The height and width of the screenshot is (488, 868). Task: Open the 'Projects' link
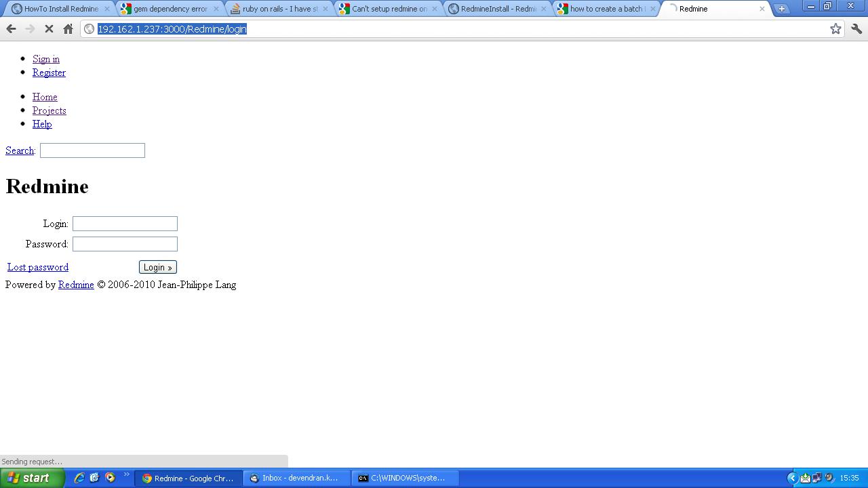(50, 110)
